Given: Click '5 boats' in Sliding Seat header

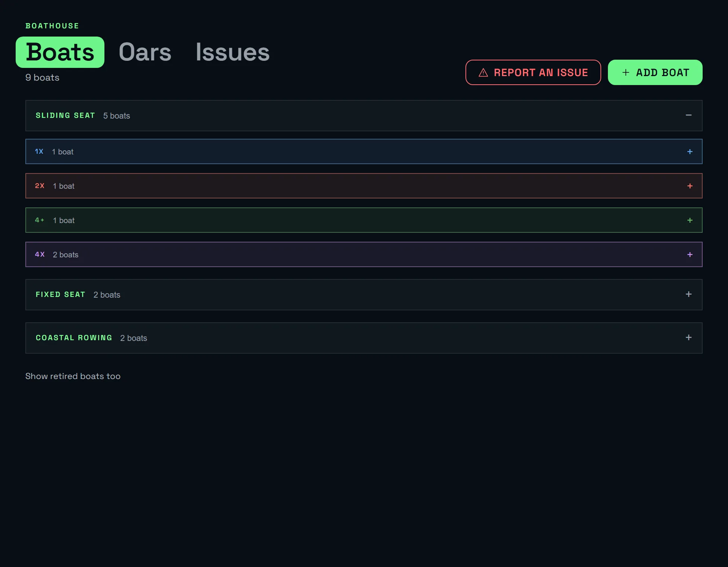Looking at the screenshot, I should click(117, 116).
